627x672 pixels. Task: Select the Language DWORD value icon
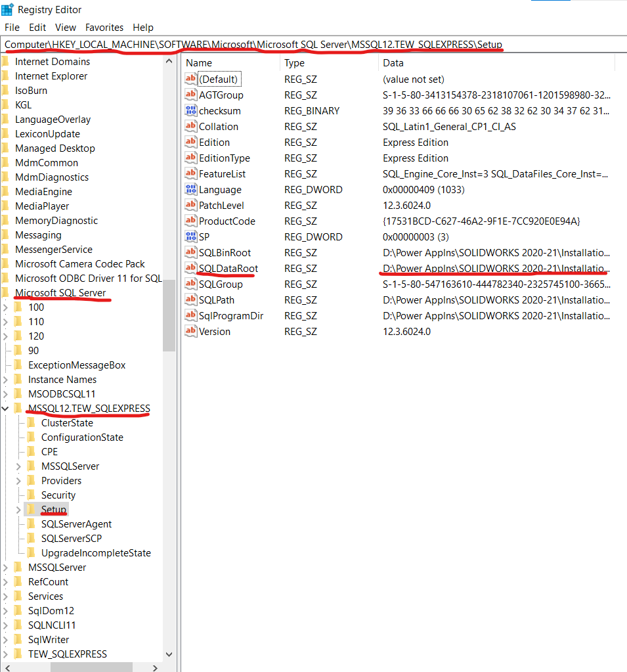tap(190, 189)
